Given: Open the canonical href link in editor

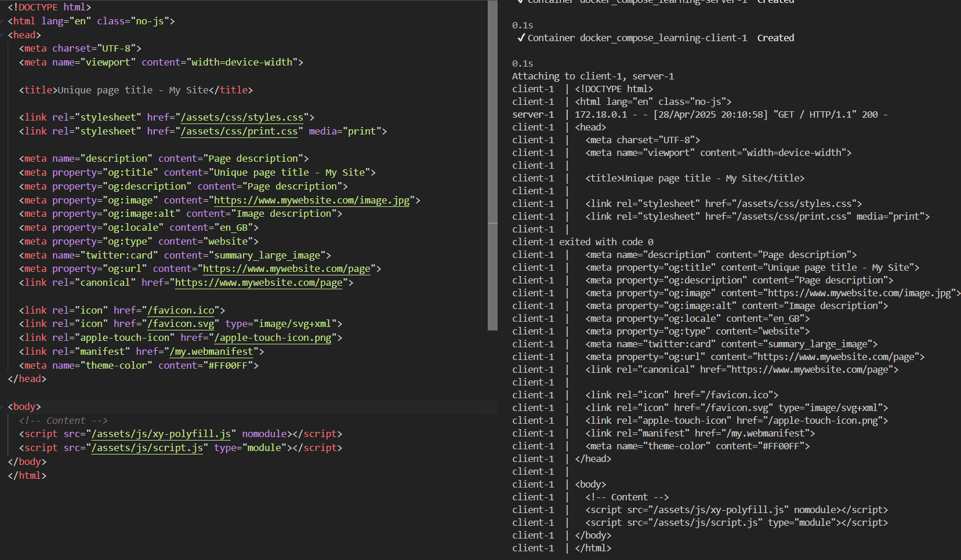Looking at the screenshot, I should 259,283.
